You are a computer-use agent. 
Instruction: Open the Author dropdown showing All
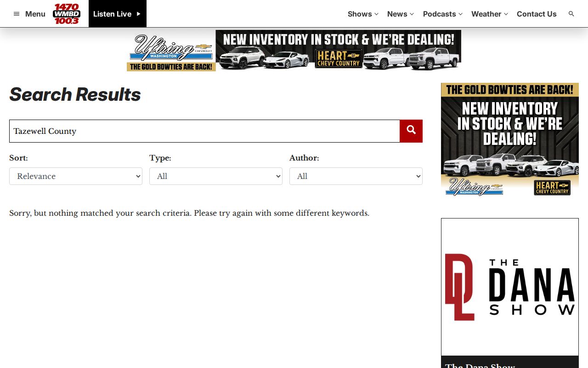click(356, 176)
